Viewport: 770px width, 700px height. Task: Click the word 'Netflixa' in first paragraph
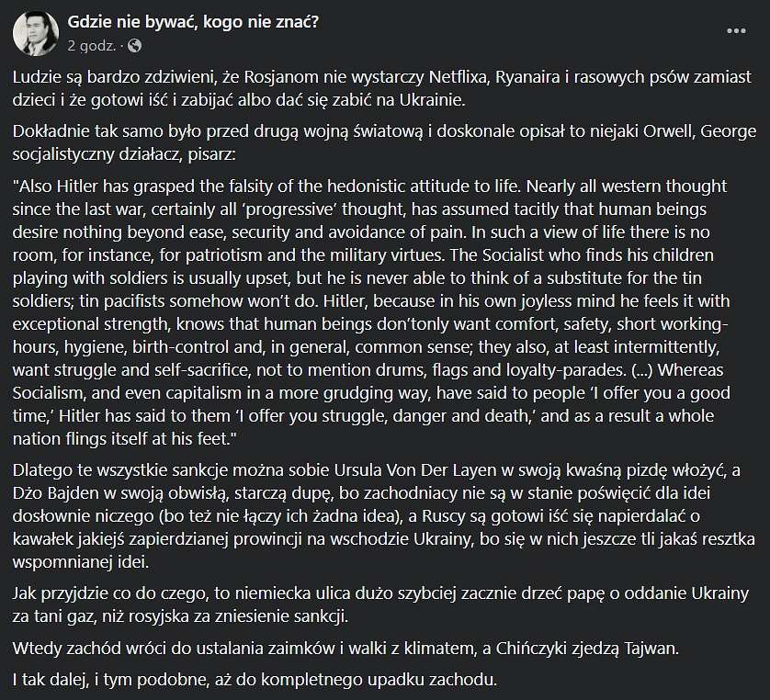click(x=460, y=77)
